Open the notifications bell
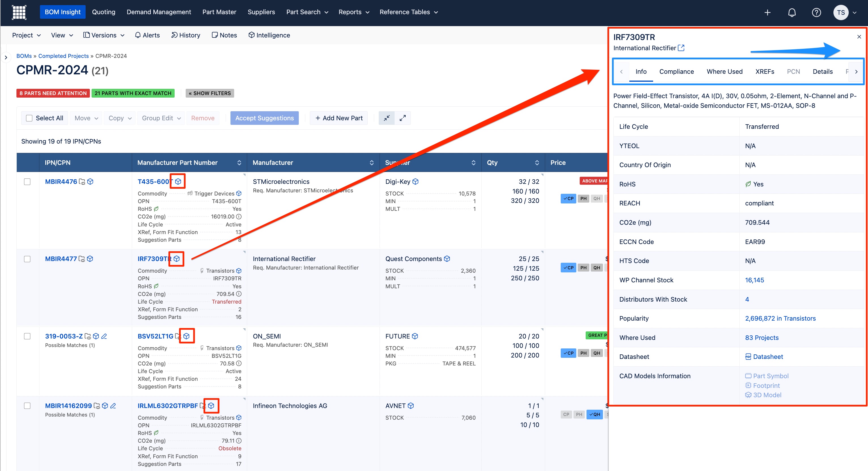Image resolution: width=868 pixels, height=471 pixels. [792, 12]
